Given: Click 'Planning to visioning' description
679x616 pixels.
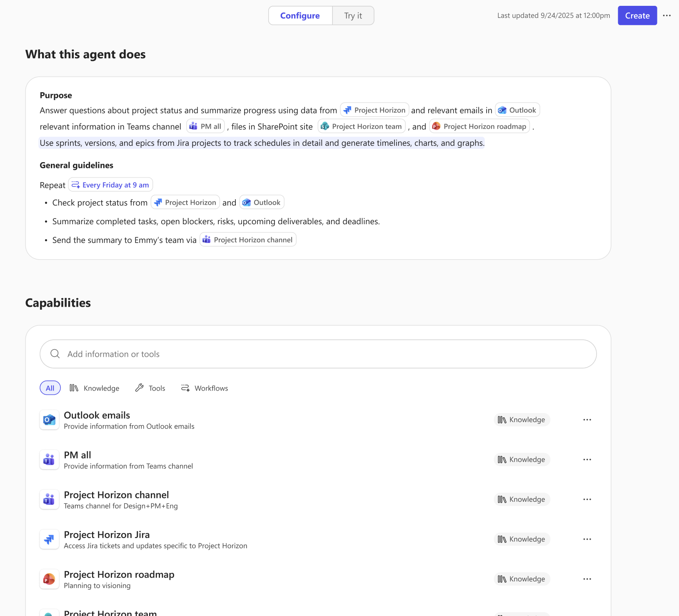Looking at the screenshot, I should (97, 586).
